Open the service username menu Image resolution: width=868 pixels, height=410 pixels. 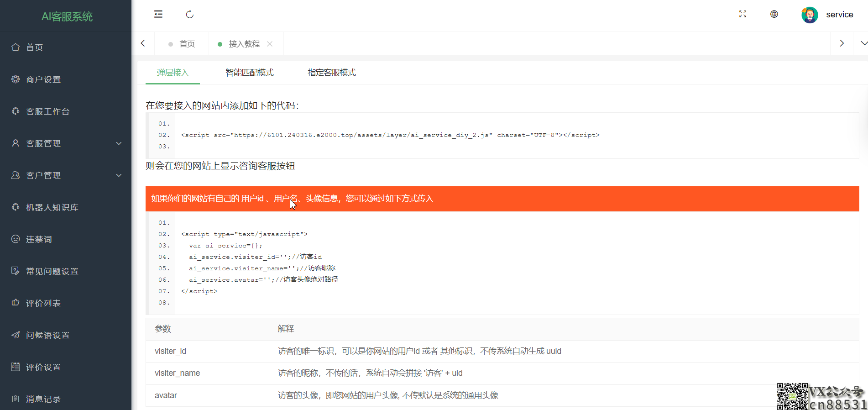(x=840, y=15)
